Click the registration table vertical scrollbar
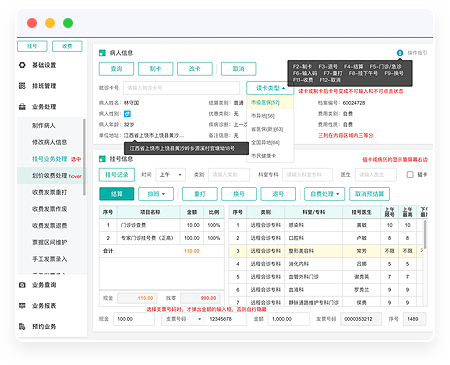This screenshot has height=365, width=450. 425,235
